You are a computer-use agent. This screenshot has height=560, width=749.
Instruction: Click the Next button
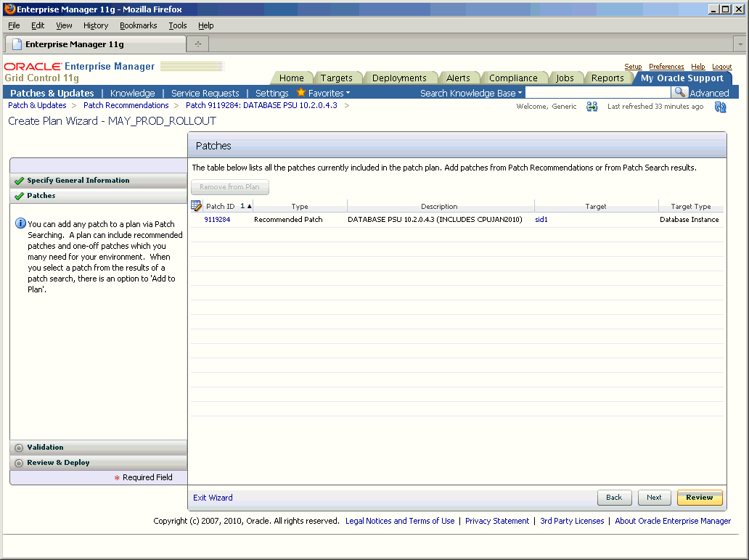point(654,498)
